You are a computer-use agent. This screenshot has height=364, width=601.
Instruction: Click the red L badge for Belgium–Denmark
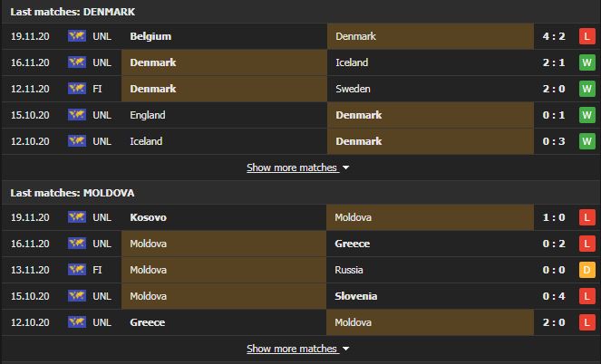pyautogui.click(x=586, y=36)
